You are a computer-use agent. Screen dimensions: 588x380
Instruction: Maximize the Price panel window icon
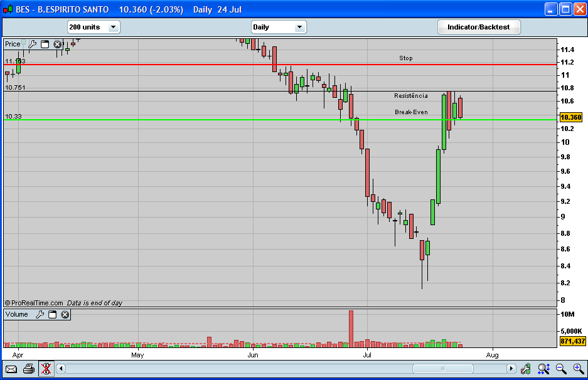45,45
